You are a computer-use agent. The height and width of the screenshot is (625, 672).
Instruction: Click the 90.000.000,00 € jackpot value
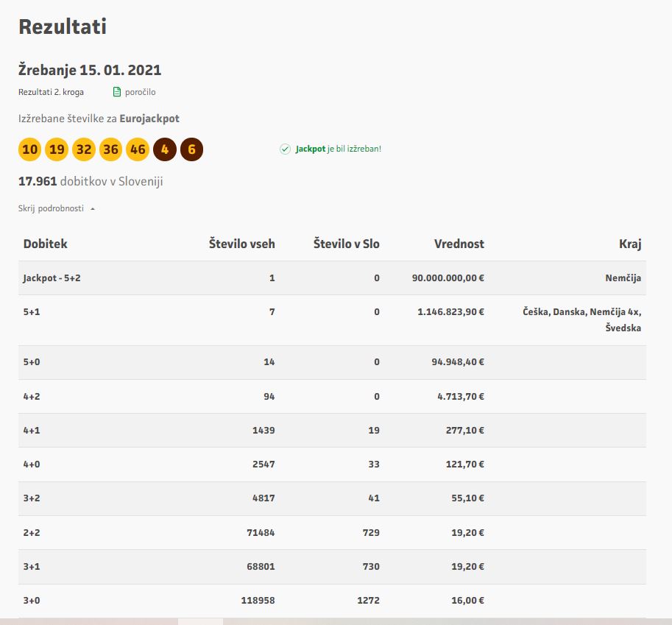coord(448,278)
